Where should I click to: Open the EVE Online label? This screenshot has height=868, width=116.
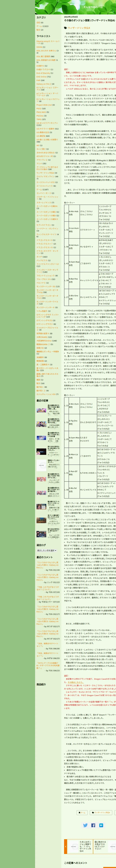click(42, 77)
